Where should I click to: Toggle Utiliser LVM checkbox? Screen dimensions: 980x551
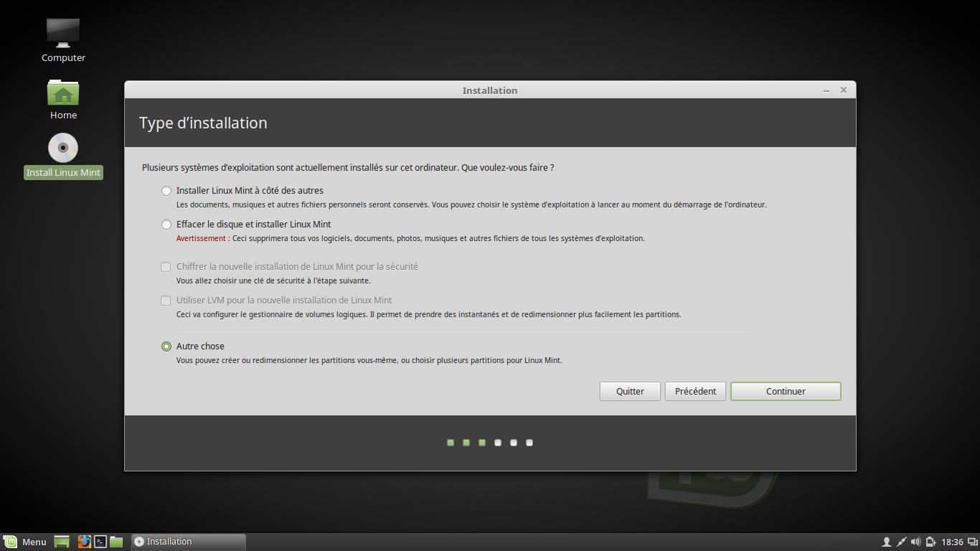point(276,300)
